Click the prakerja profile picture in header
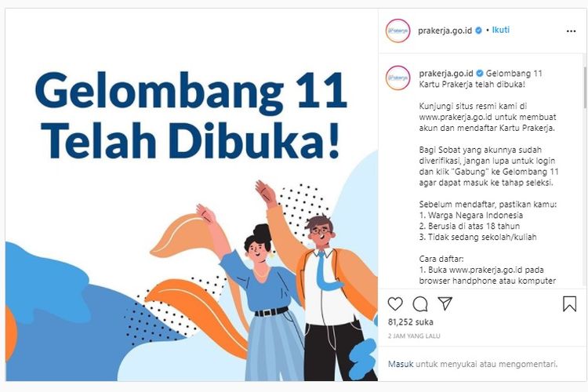 pos(397,31)
